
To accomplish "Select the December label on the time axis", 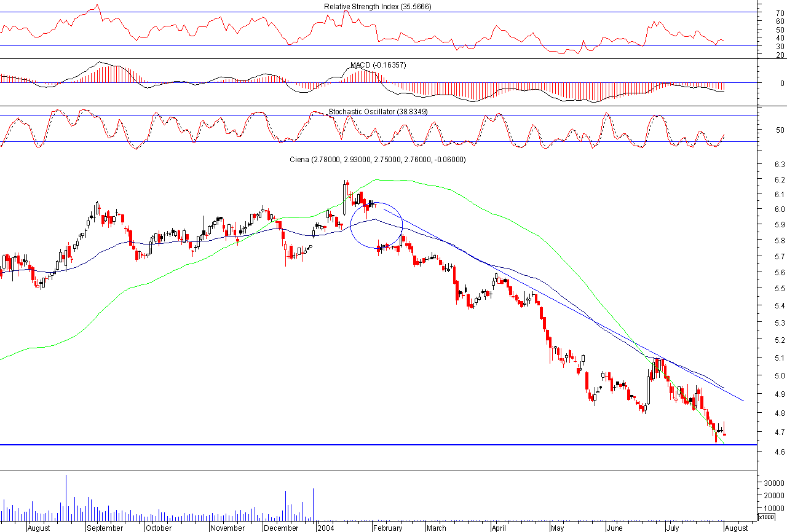I will tap(282, 528).
